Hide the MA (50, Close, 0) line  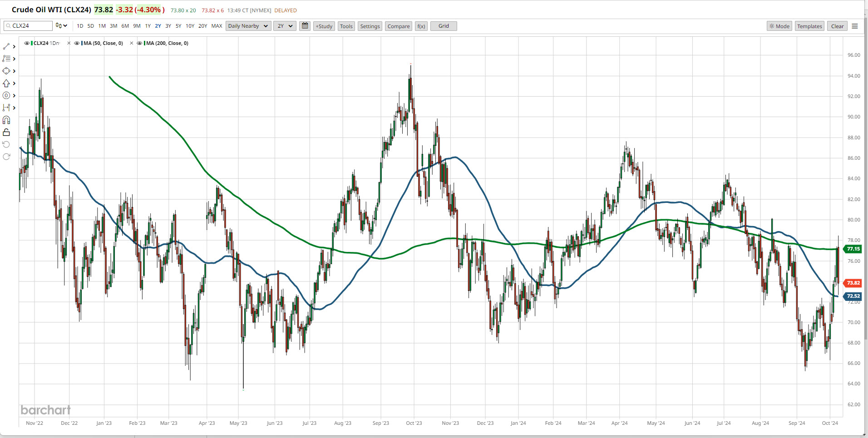point(77,43)
